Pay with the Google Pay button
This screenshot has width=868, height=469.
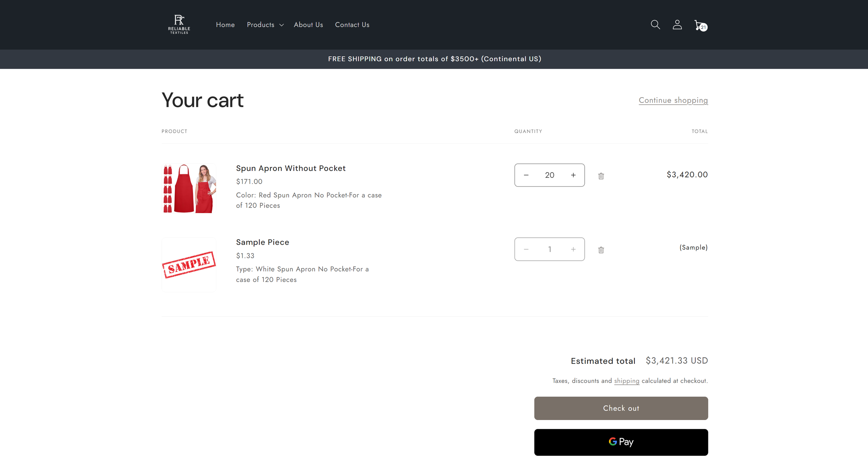pos(621,442)
